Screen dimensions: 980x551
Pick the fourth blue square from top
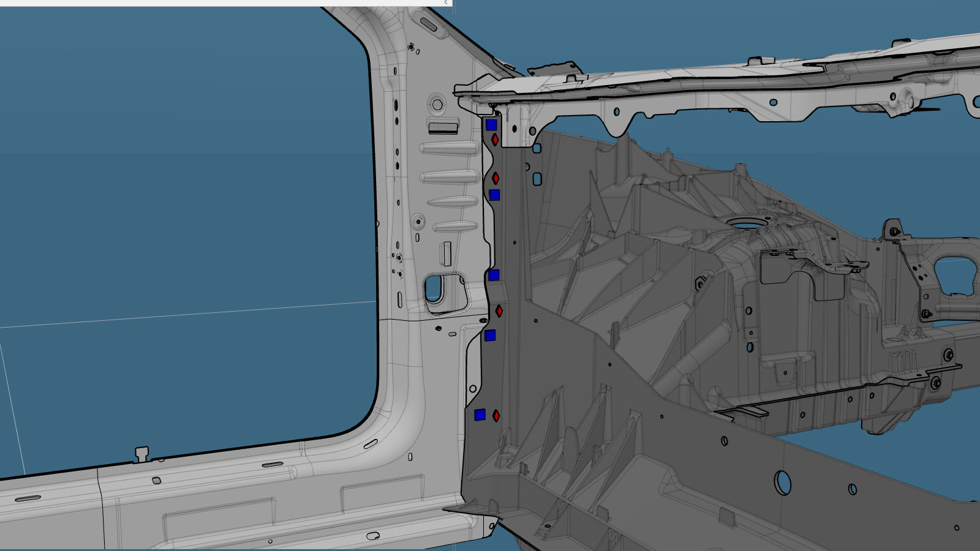tap(489, 335)
